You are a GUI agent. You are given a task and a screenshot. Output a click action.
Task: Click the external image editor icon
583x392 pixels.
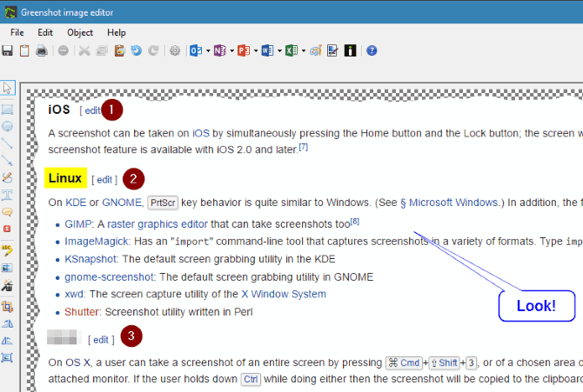tap(332, 50)
